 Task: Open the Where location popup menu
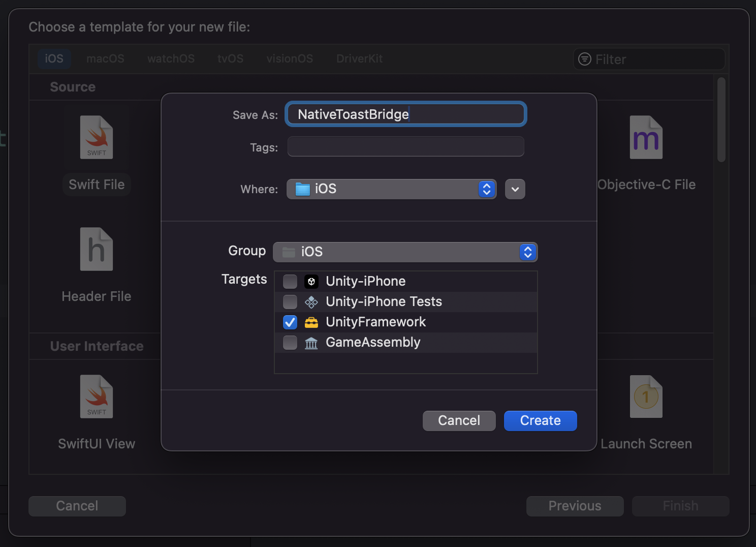click(x=392, y=189)
